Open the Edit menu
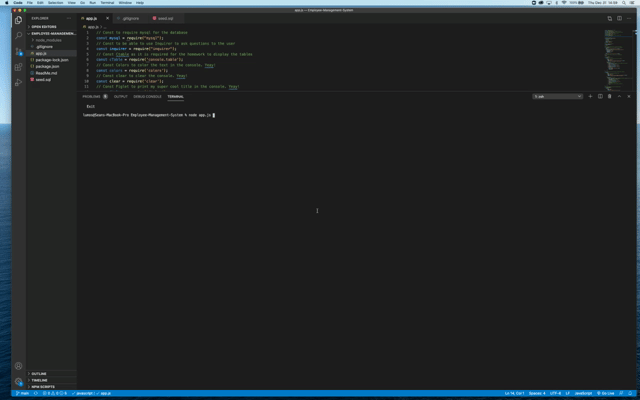This screenshot has width=640, height=400. tap(40, 2)
